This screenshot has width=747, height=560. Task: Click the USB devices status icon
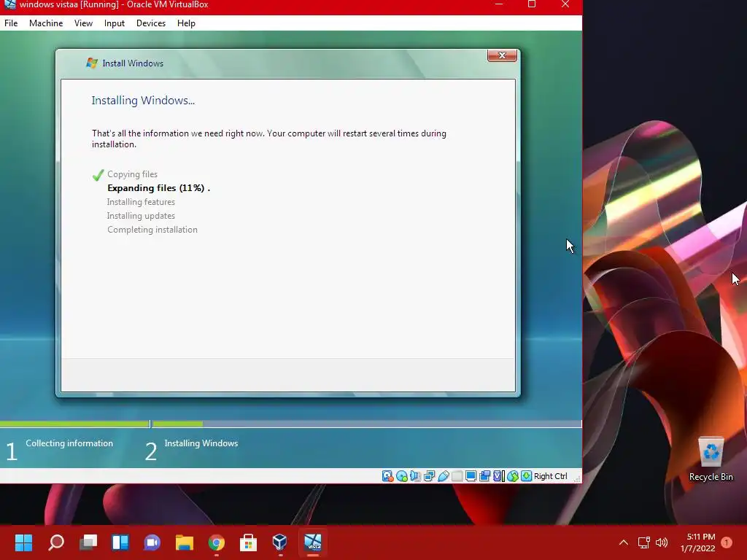click(x=443, y=475)
